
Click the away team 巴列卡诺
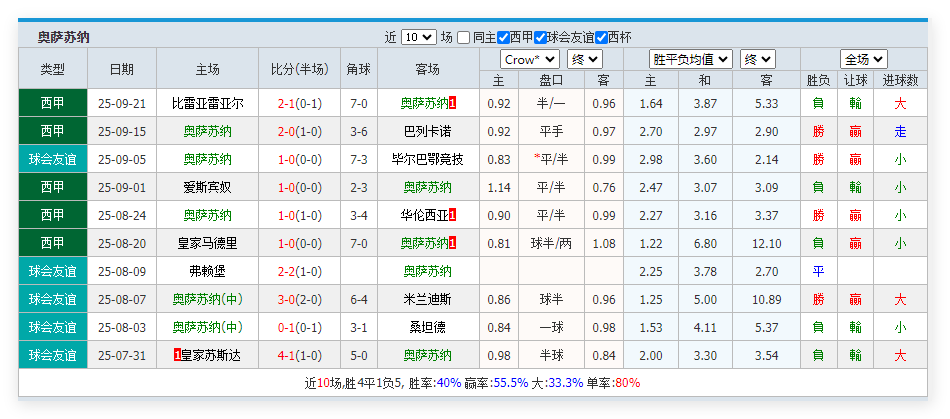tap(427, 131)
